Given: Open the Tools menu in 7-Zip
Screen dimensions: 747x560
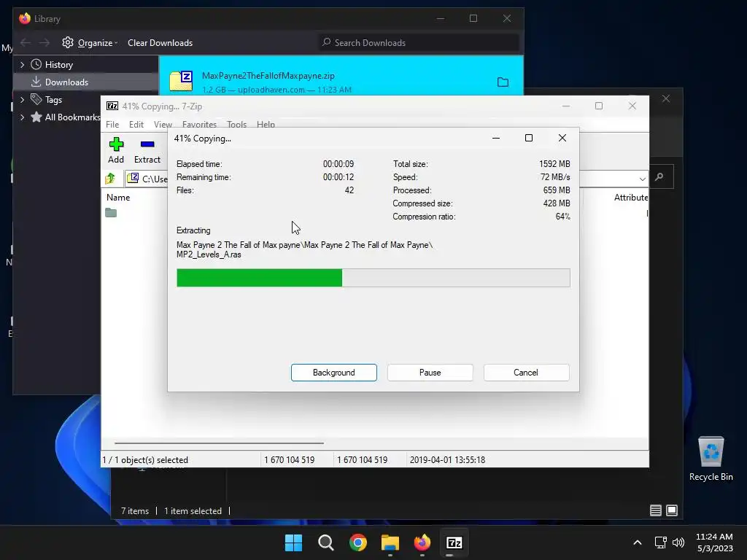Looking at the screenshot, I should click(x=237, y=124).
